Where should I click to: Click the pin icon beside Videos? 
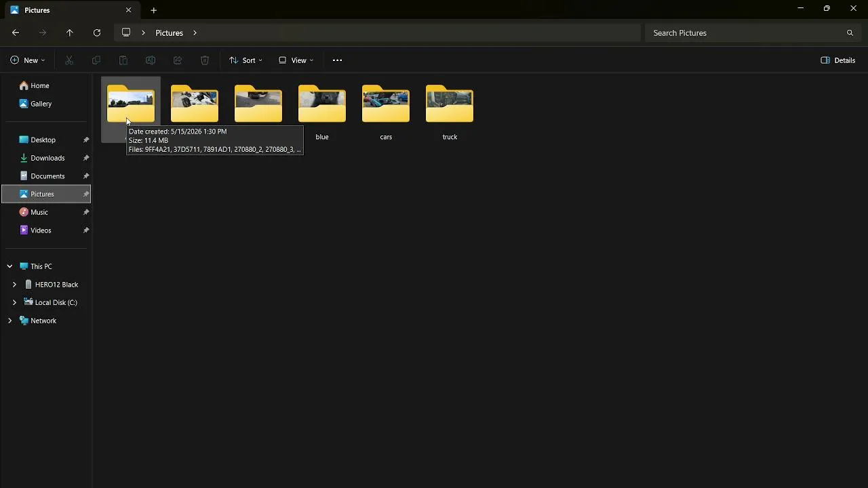86,230
